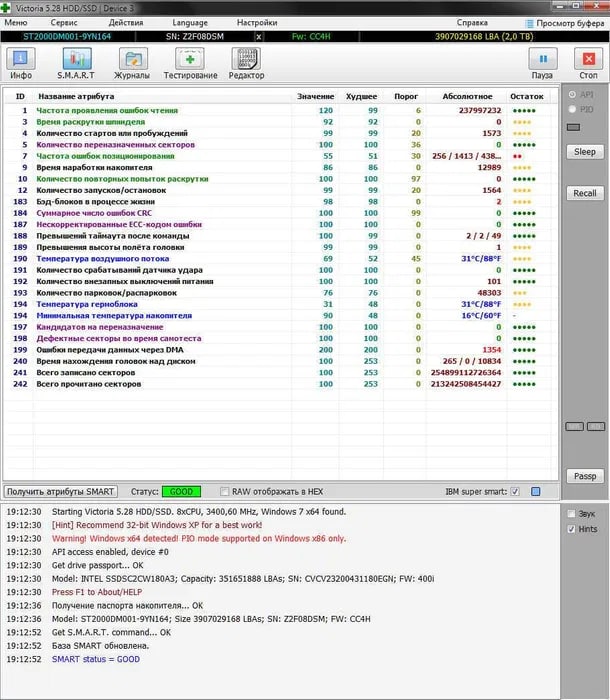This screenshot has width=610, height=700.
Task: Click the Sleep button
Action: [x=585, y=152]
